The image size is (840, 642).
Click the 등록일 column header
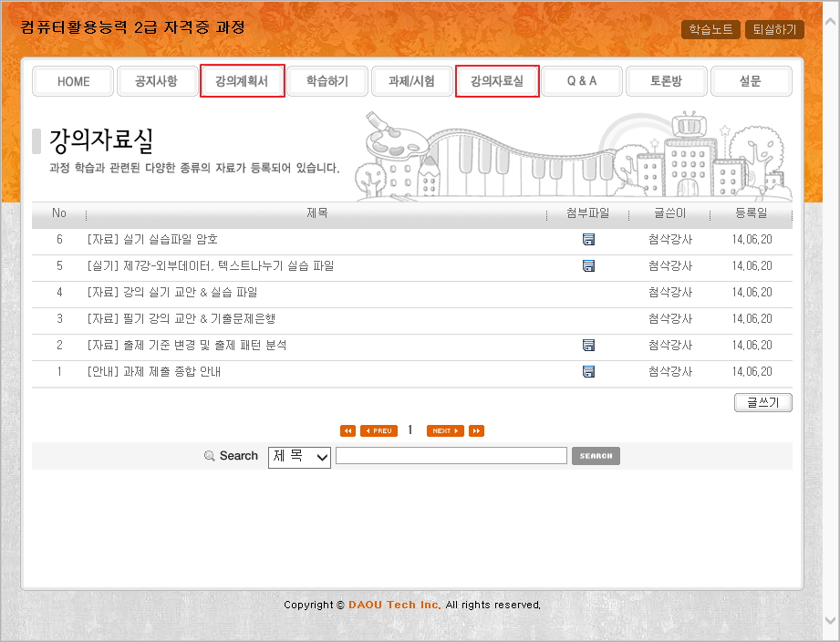point(751,213)
